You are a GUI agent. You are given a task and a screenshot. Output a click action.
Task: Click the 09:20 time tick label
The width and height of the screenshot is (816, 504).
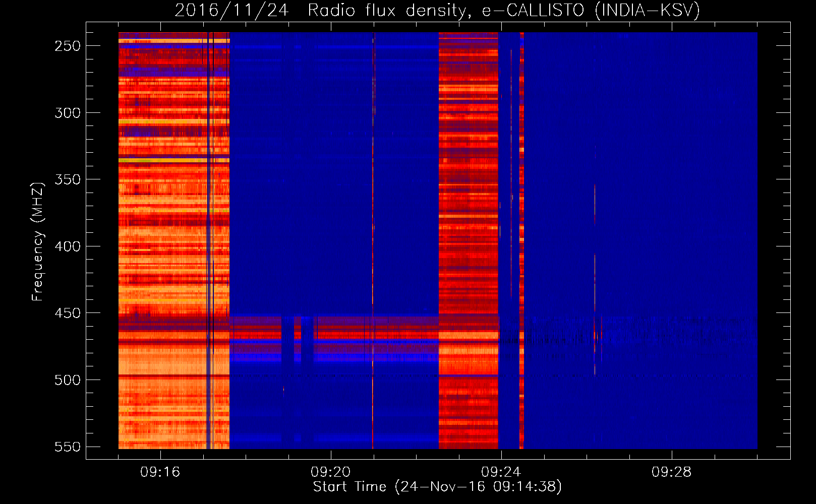click(331, 472)
